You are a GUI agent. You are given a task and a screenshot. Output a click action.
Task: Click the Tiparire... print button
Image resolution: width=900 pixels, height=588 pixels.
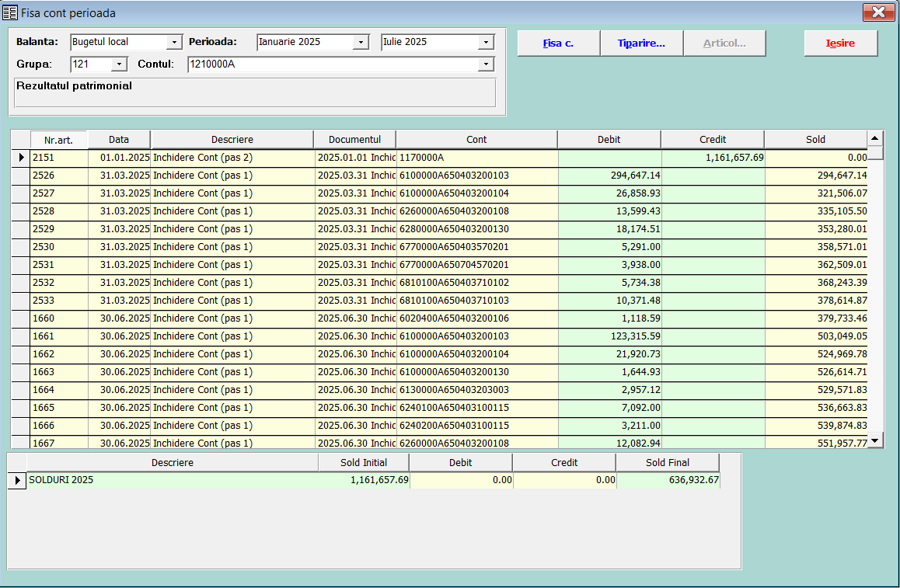641,43
